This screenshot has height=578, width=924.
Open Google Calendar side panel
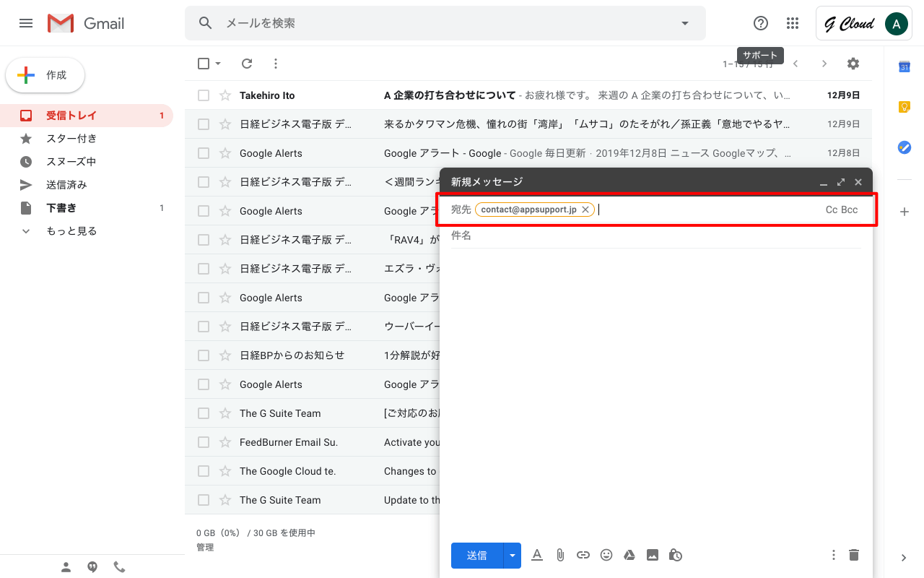904,66
